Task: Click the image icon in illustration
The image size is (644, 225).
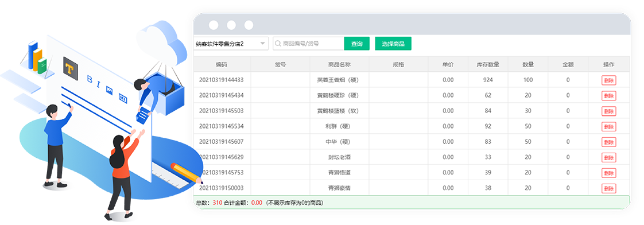Action: 110,91
